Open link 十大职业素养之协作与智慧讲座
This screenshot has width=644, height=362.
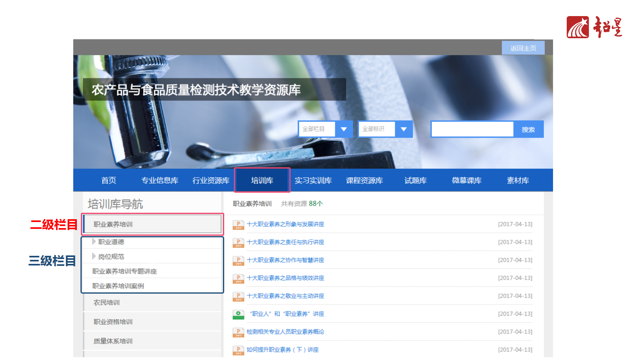coord(285,260)
